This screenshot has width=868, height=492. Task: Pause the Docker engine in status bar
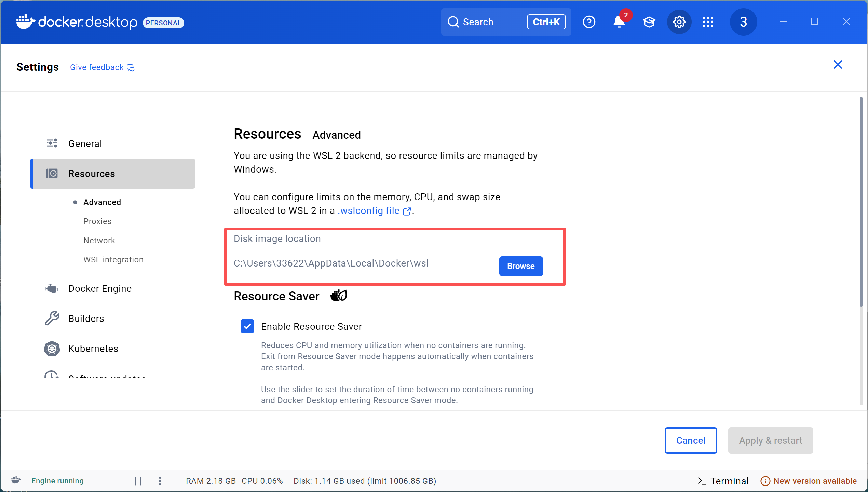click(x=138, y=481)
